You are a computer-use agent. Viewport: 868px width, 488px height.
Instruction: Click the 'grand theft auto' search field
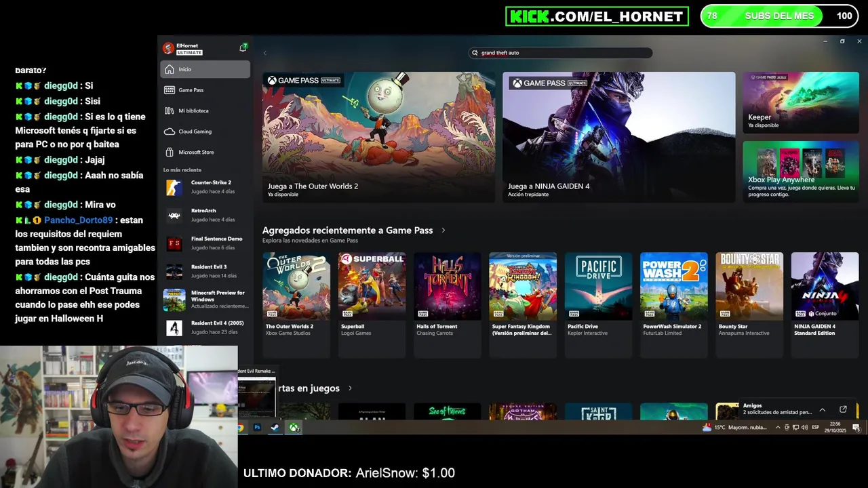[x=561, y=53]
